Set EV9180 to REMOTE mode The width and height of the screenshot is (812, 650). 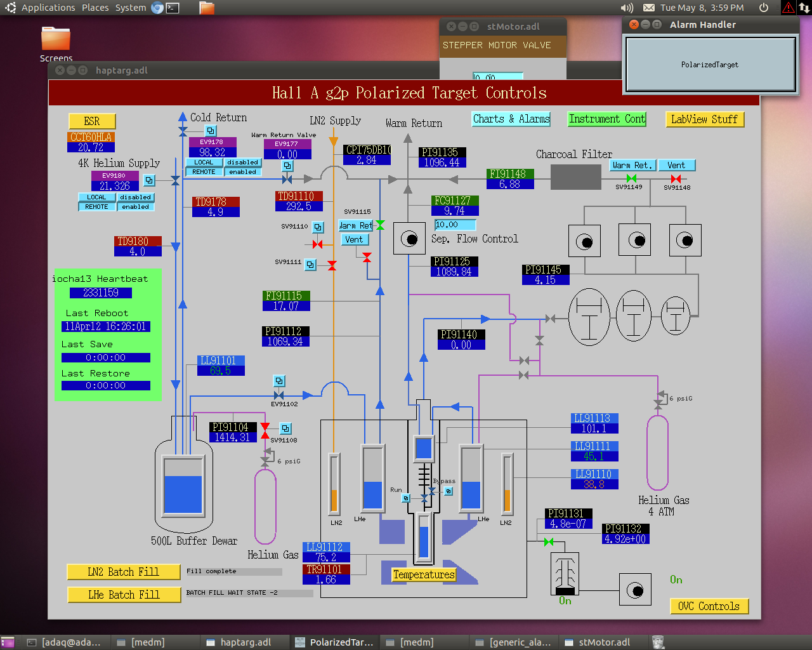pyautogui.click(x=96, y=207)
